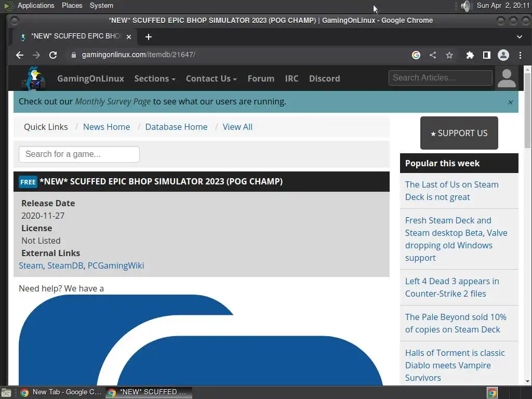This screenshot has height=399, width=532.
Task: Switch to New Tab Chrome window in taskbar
Action: tap(60, 393)
